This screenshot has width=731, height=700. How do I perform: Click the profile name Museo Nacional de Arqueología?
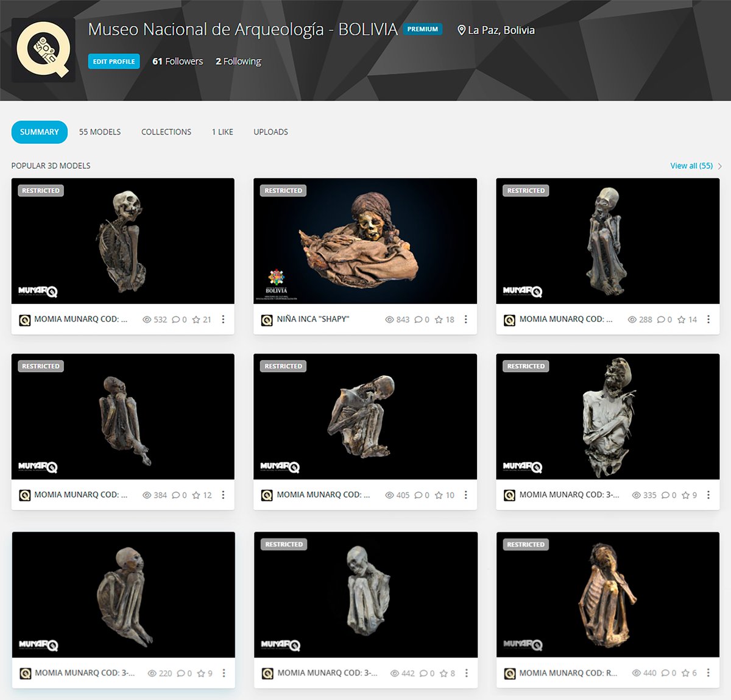[x=242, y=29]
